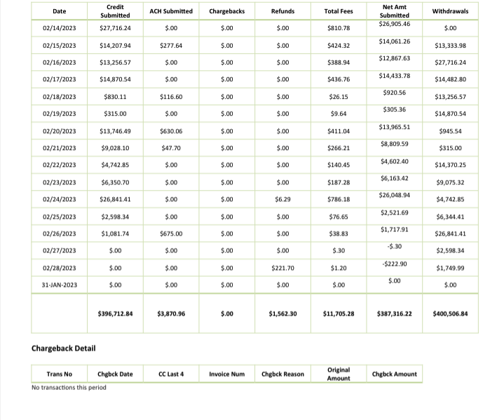Click the "Chargebacks" column header

point(226,11)
